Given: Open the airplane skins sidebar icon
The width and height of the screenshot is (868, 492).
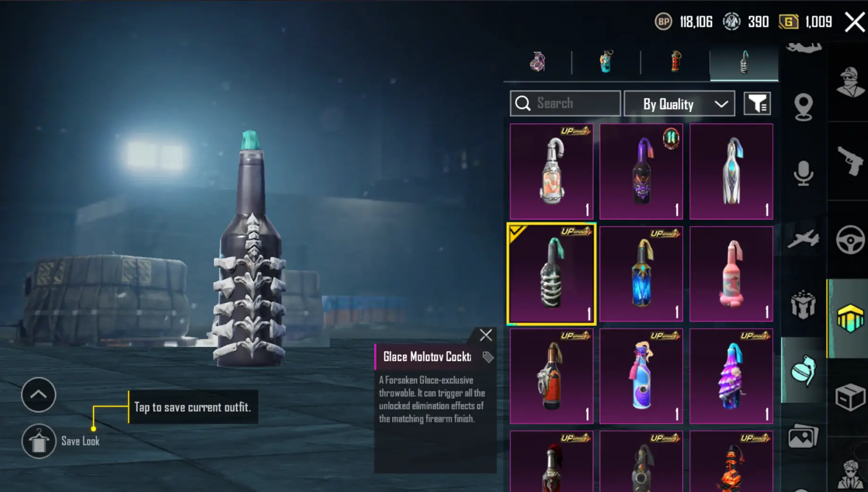Looking at the screenshot, I should click(x=803, y=238).
